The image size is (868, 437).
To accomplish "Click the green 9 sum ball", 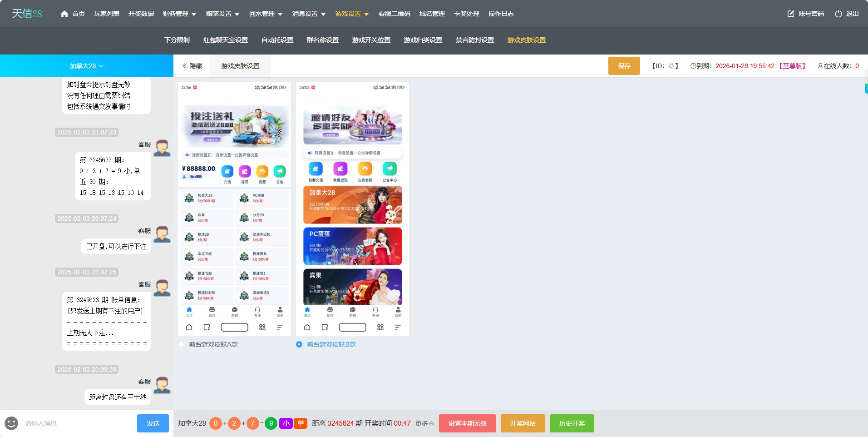I will click(x=271, y=423).
